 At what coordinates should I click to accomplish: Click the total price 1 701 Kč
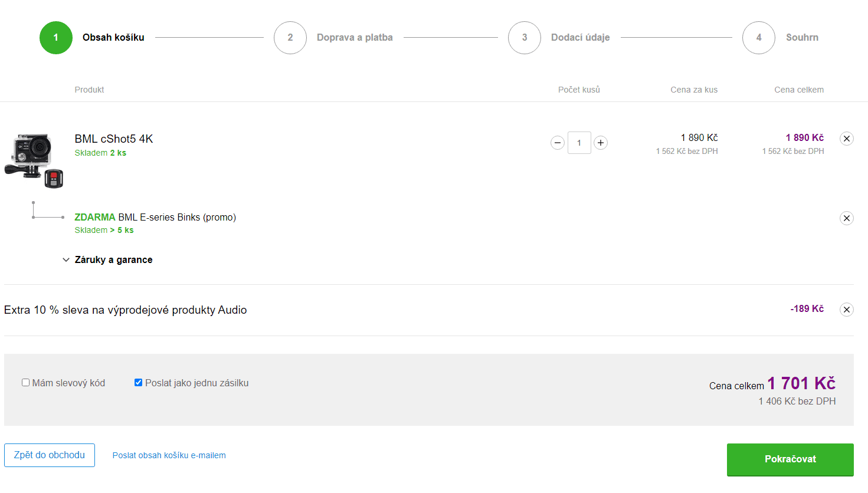[801, 383]
